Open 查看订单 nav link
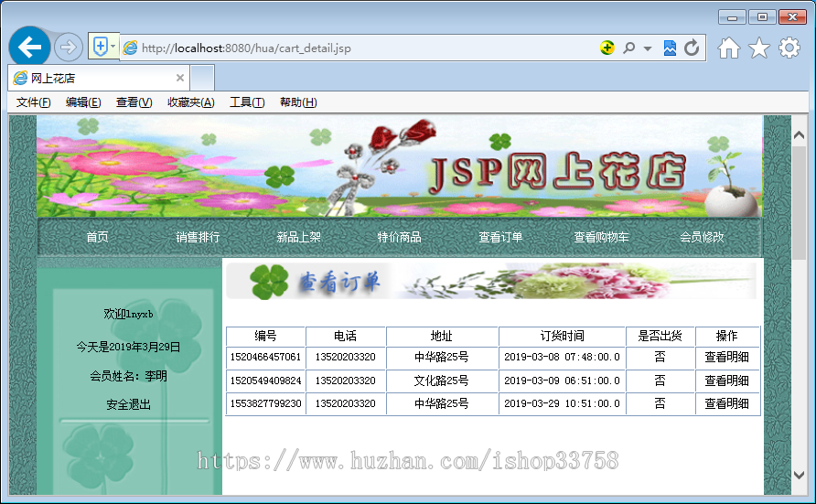The image size is (816, 504). click(x=500, y=237)
